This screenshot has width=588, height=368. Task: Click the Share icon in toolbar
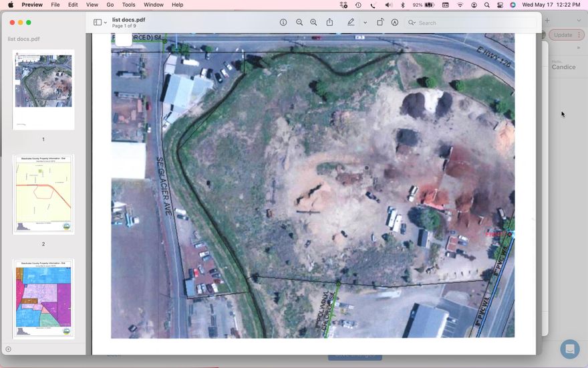click(x=329, y=23)
